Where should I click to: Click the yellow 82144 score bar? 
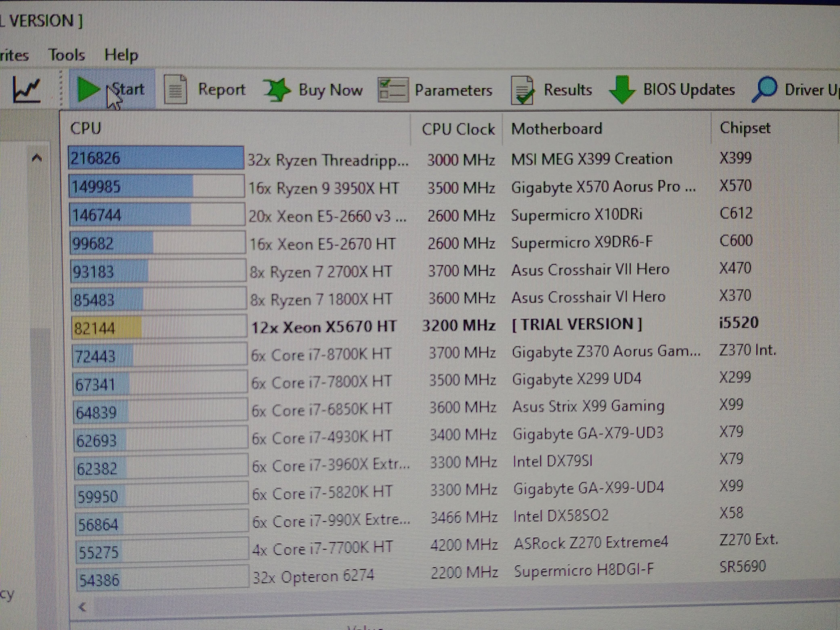[x=107, y=328]
